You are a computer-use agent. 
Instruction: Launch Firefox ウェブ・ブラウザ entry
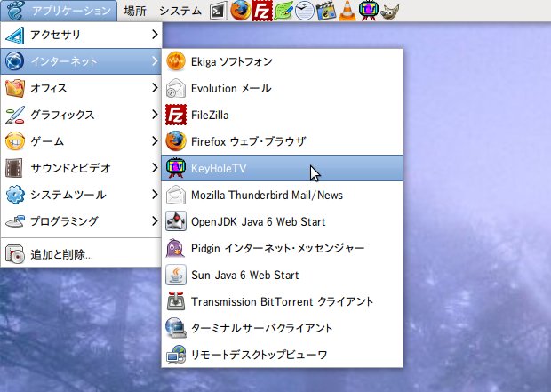[x=283, y=141]
